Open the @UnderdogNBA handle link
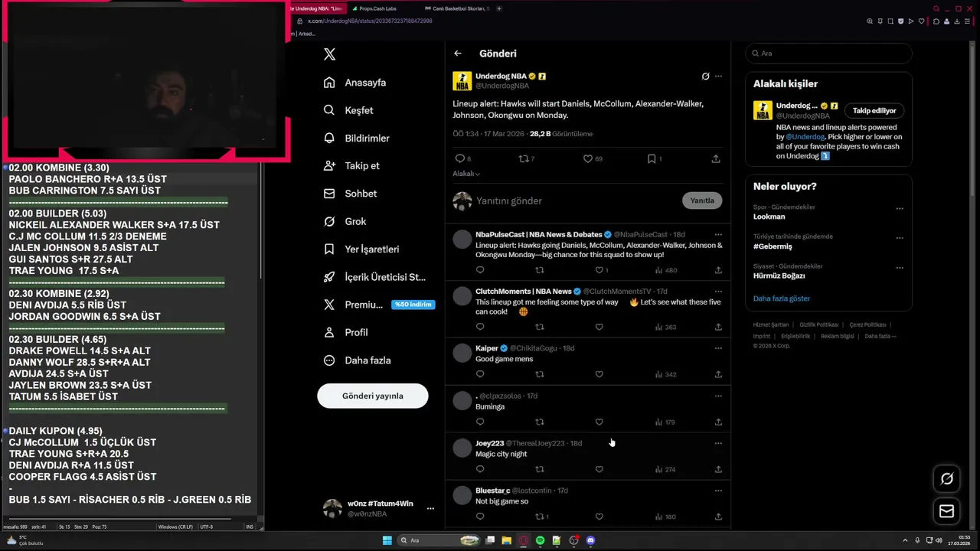The image size is (980, 551). click(x=502, y=86)
